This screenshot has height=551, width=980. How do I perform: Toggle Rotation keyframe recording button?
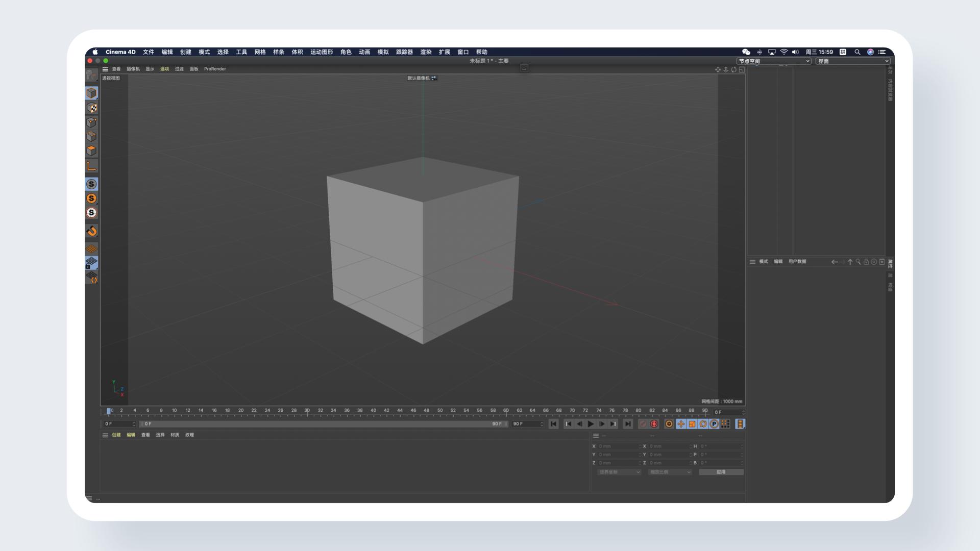pyautogui.click(x=703, y=424)
